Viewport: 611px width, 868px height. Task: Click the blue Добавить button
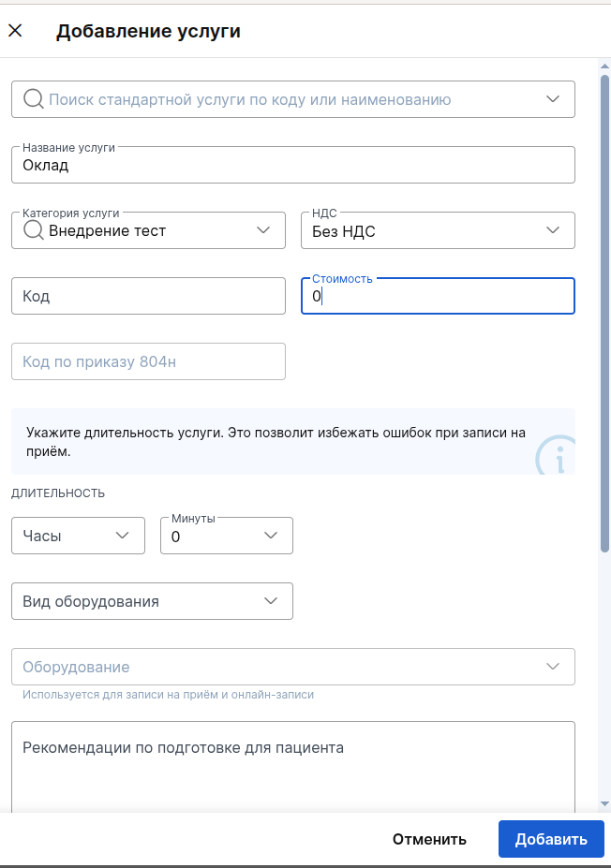(551, 839)
